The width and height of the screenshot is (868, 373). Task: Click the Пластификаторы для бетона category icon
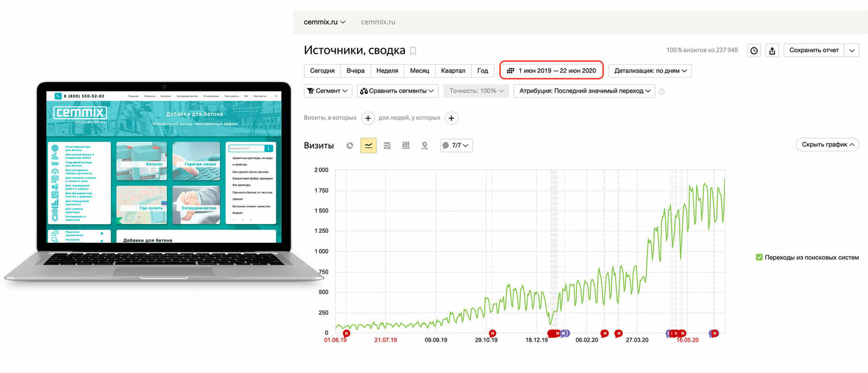(55, 148)
